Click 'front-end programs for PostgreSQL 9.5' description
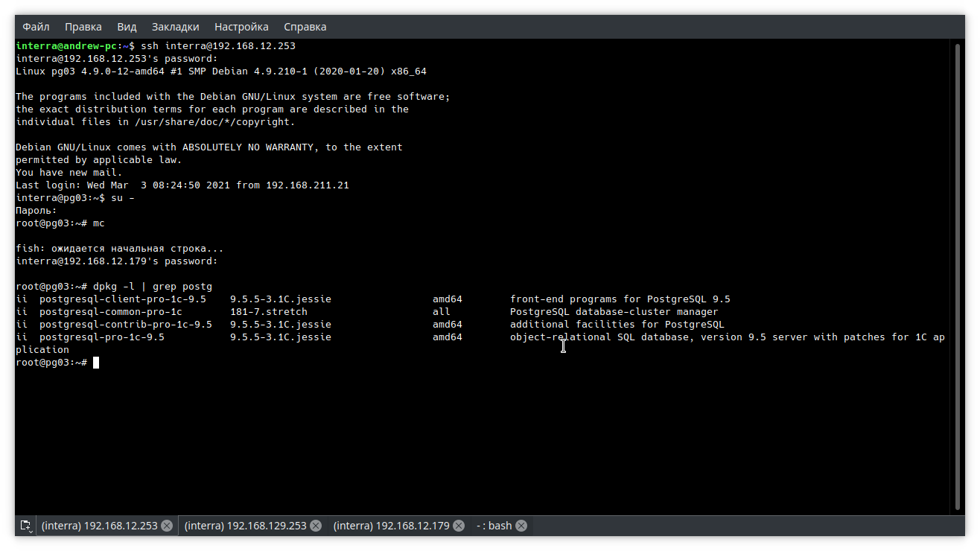980x551 pixels. pos(620,299)
